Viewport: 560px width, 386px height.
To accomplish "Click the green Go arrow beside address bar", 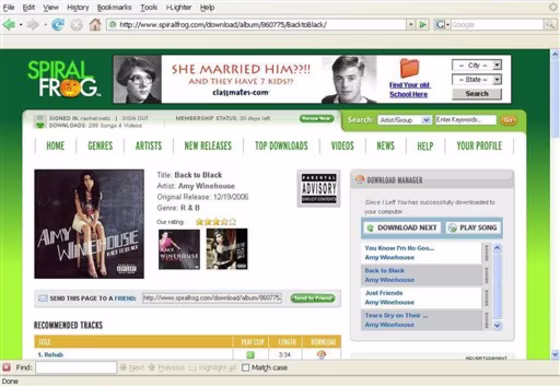I will [x=423, y=25].
